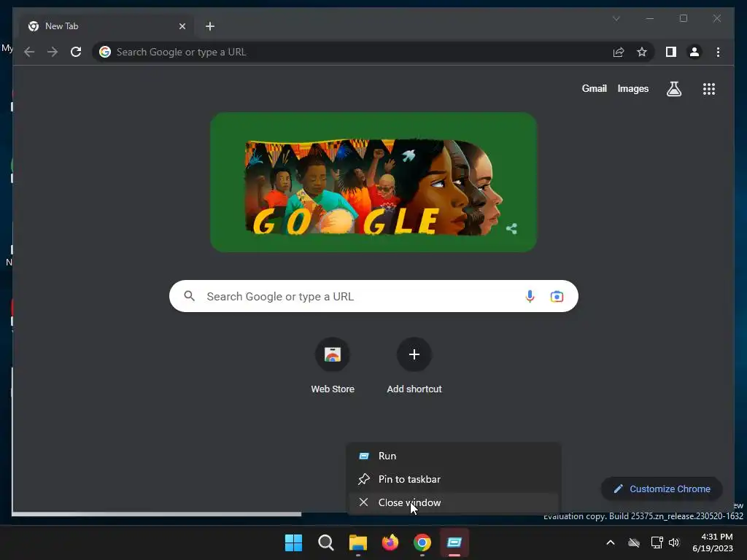
Task: Click the Run app taskbar icon
Action: coord(454,542)
